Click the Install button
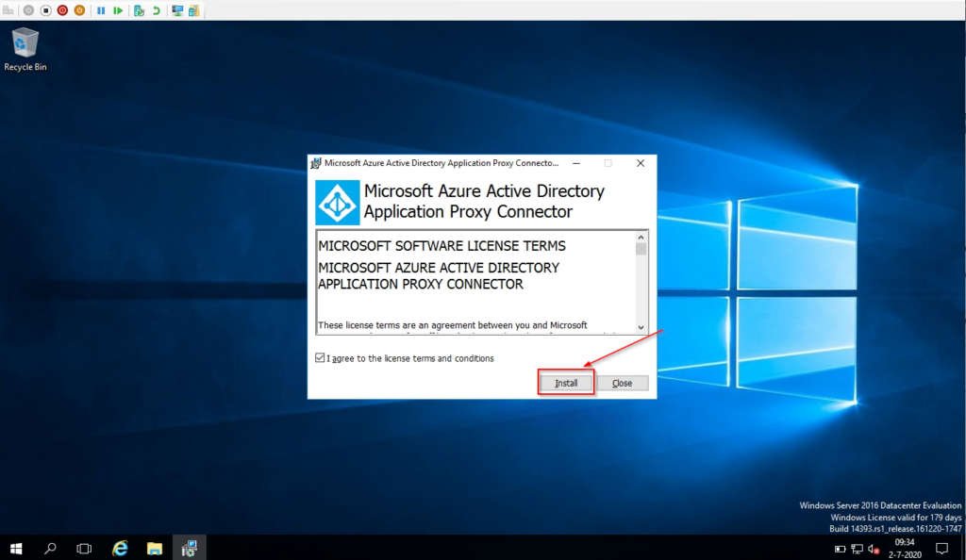This screenshot has width=966, height=560. 566,383
